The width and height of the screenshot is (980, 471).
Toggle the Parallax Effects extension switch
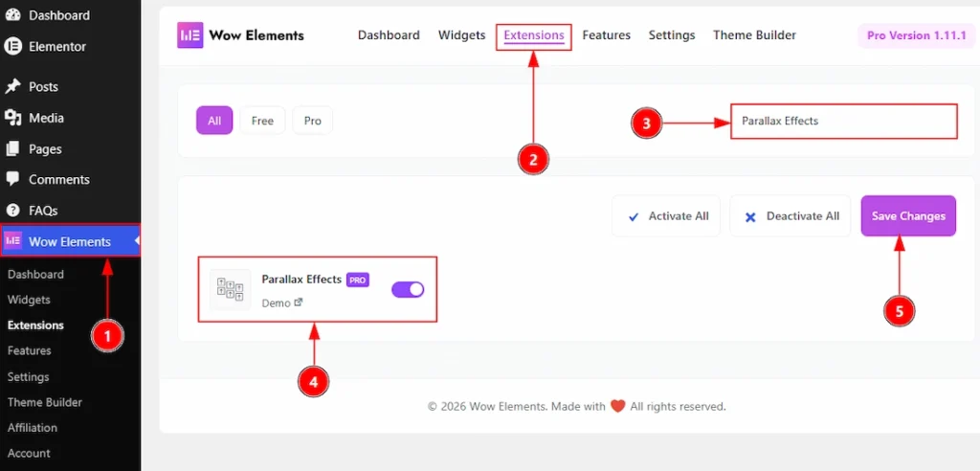coord(408,289)
